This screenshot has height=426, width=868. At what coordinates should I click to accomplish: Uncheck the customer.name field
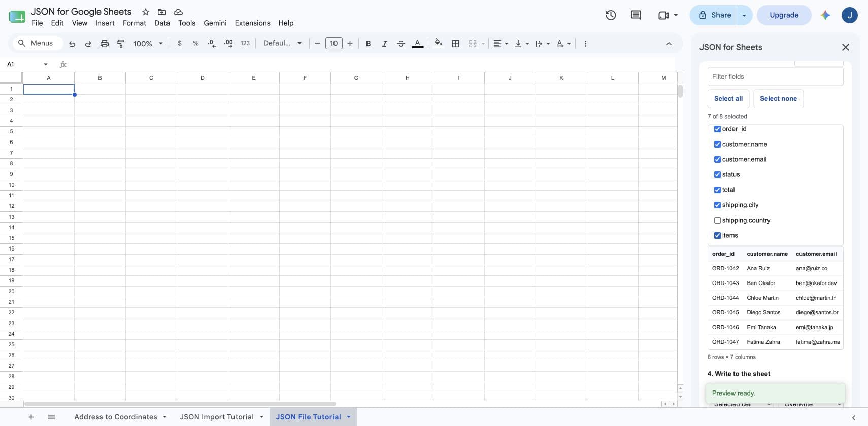[x=717, y=144]
